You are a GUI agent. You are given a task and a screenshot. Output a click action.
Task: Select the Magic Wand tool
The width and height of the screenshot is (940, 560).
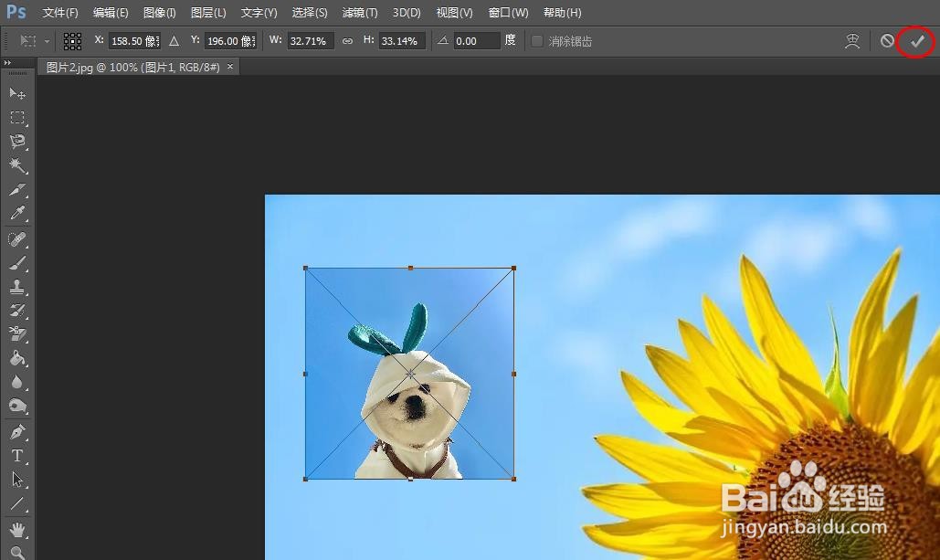coord(16,165)
